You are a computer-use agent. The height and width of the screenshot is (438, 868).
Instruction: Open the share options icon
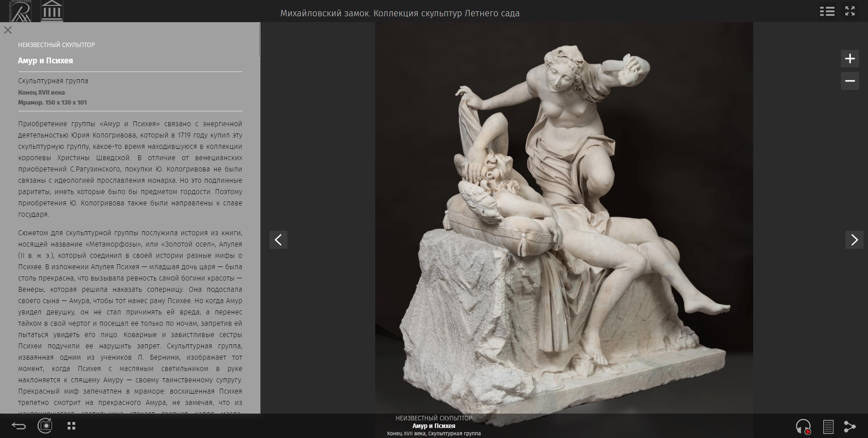pos(850,426)
